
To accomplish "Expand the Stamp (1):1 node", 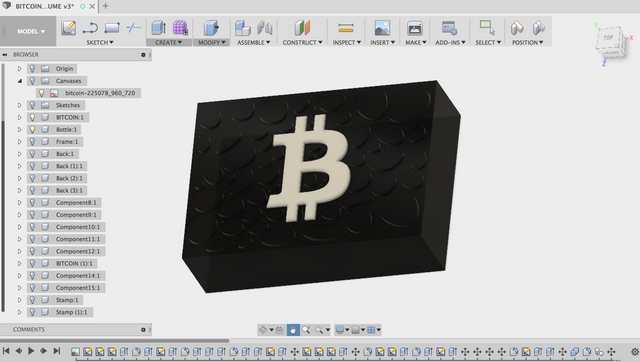I will (x=20, y=312).
